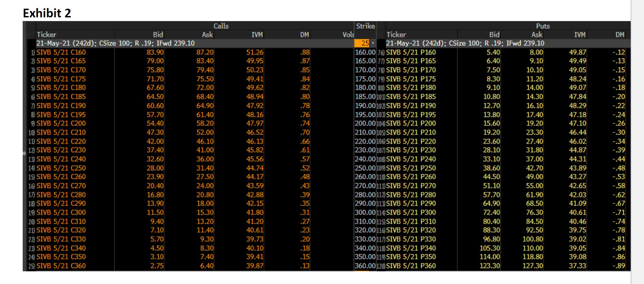Select SIVB 5/21 C270 call row
644x284 pixels.
pos(190,186)
